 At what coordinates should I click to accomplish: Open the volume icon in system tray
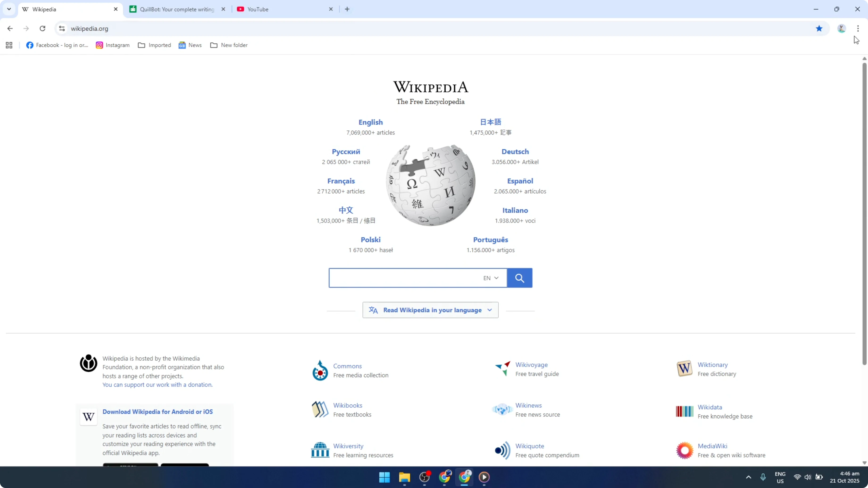(x=808, y=477)
